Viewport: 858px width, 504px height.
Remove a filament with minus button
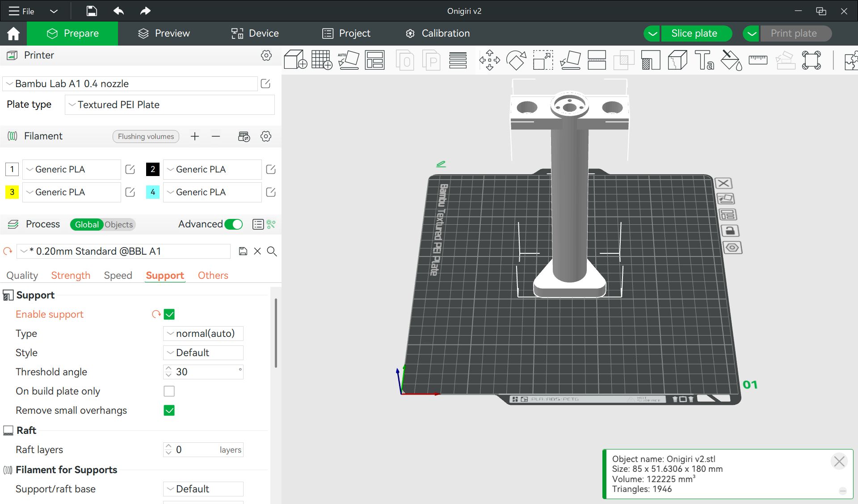click(x=216, y=136)
